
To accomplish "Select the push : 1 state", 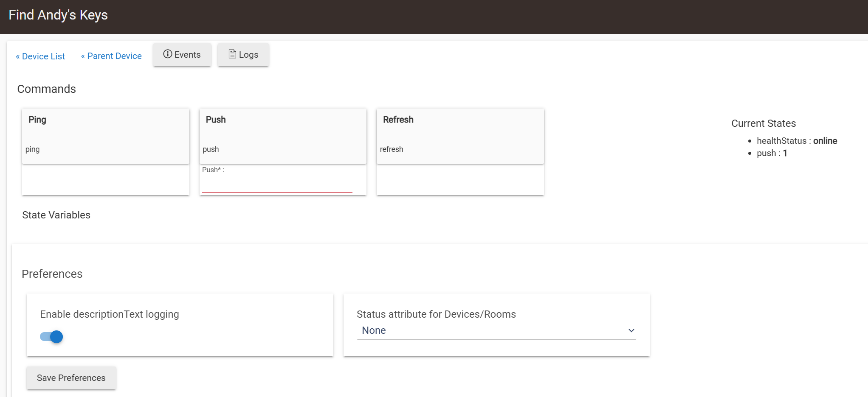I will [x=772, y=153].
